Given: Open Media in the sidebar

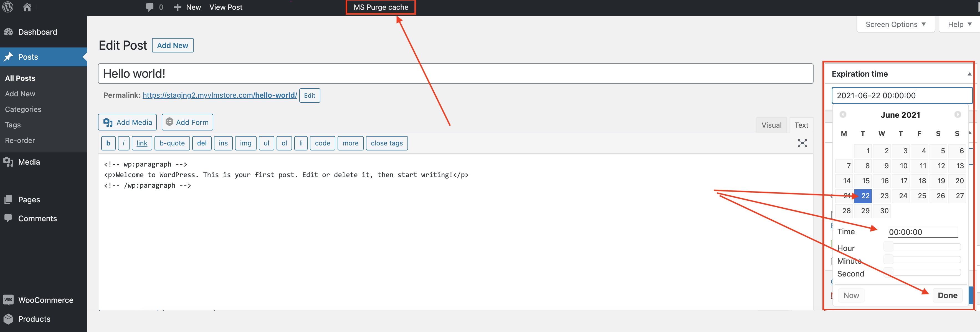Looking at the screenshot, I should [29, 162].
